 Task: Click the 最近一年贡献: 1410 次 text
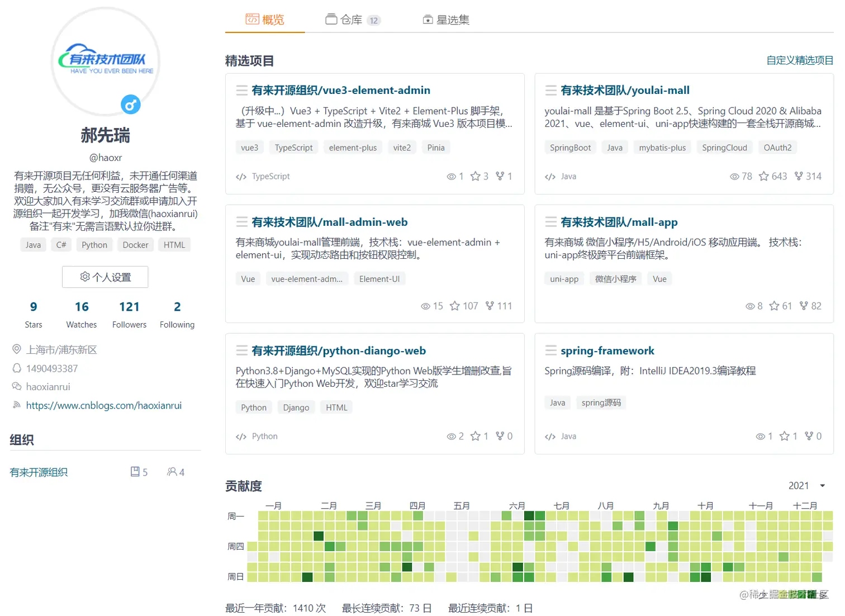pos(276,608)
